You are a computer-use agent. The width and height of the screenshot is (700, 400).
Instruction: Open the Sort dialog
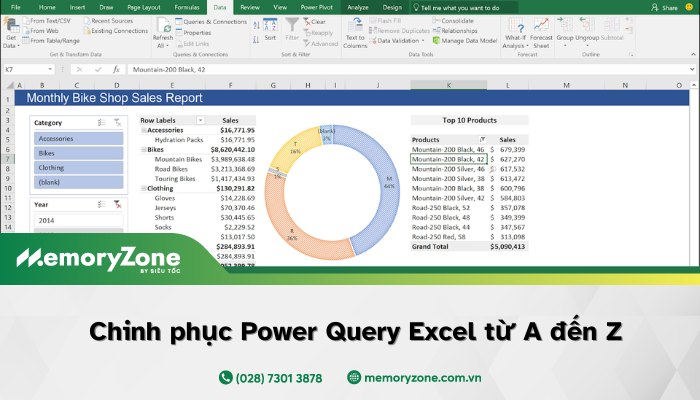[x=270, y=29]
